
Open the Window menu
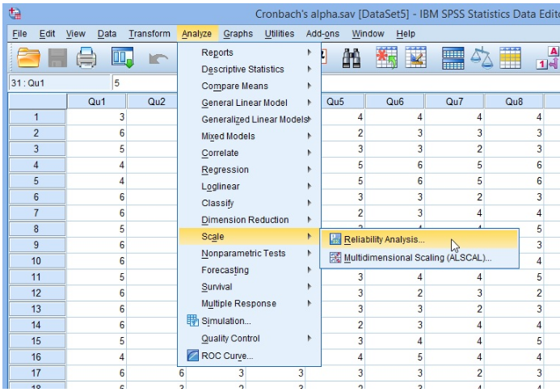pyautogui.click(x=368, y=34)
